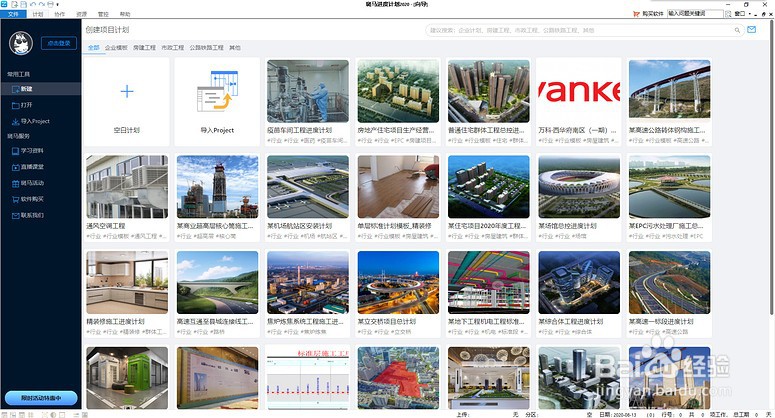Click the new-document icon in the quick access toolbar
The image size is (775, 418).
pos(16,4)
